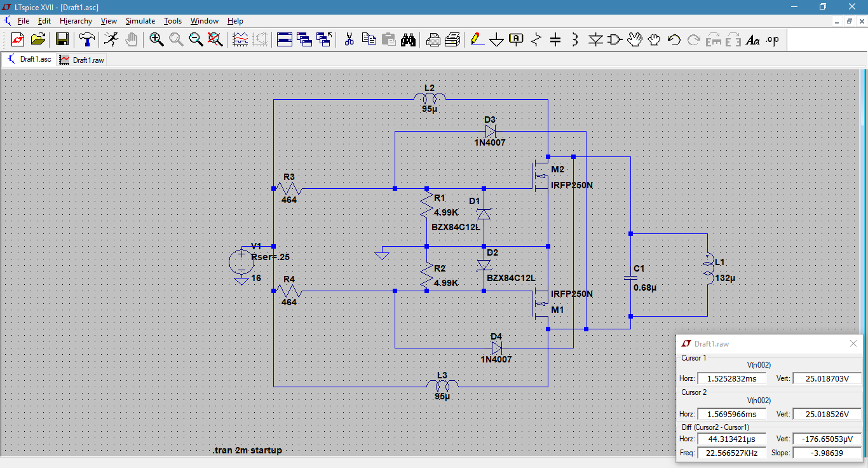Click the zoom to fit icon
Viewport: 868px width, 468px height.
click(x=215, y=39)
